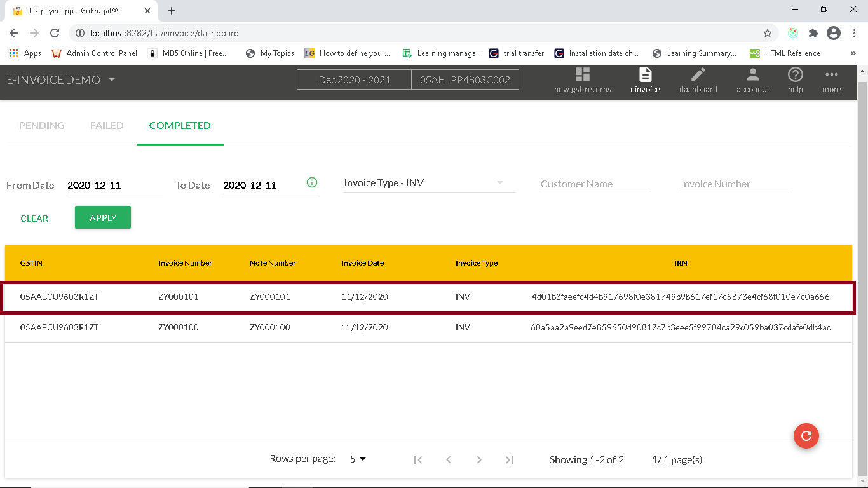Click the help question mark icon
Image resolution: width=868 pixels, height=488 pixels.
click(x=795, y=75)
